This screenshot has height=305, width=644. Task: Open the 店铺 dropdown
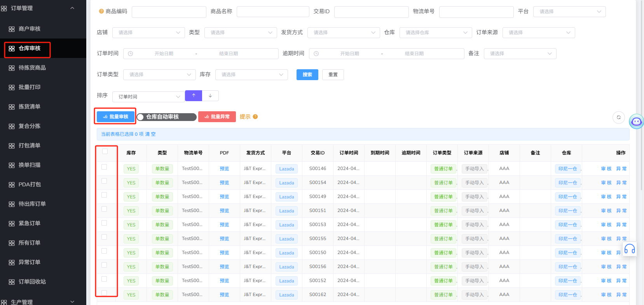point(148,33)
